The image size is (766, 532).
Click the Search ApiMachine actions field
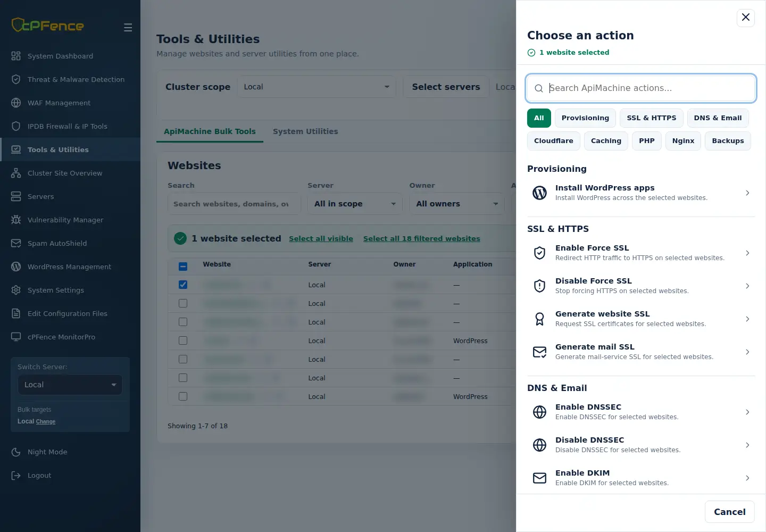pos(641,88)
